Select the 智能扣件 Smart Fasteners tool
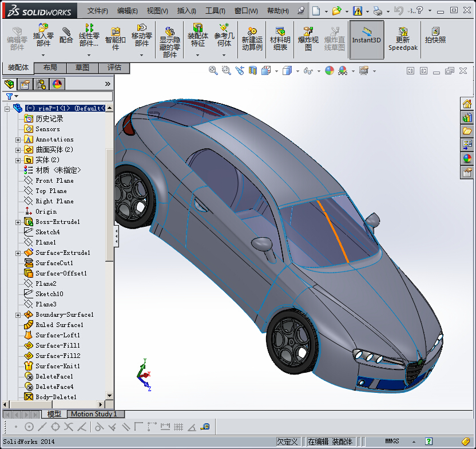 pyautogui.click(x=116, y=37)
